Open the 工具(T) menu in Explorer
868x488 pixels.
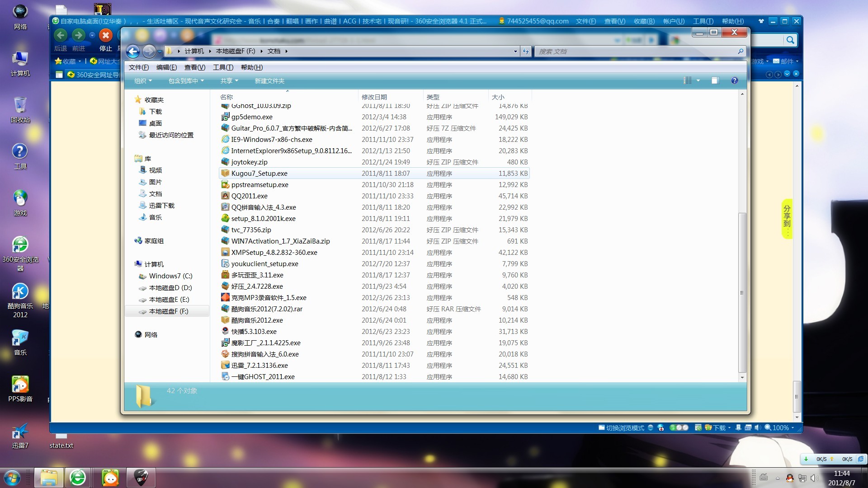click(223, 67)
